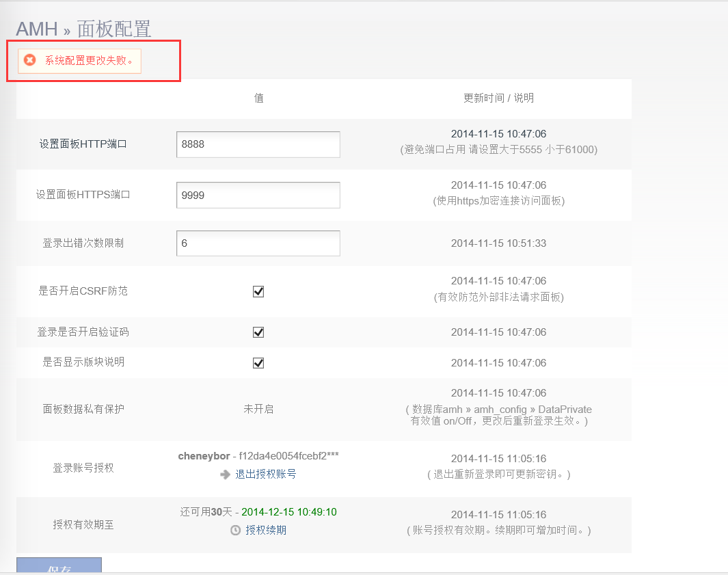Screen dimensions: 728x575
Task: Click the 值 column header
Action: coord(258,98)
